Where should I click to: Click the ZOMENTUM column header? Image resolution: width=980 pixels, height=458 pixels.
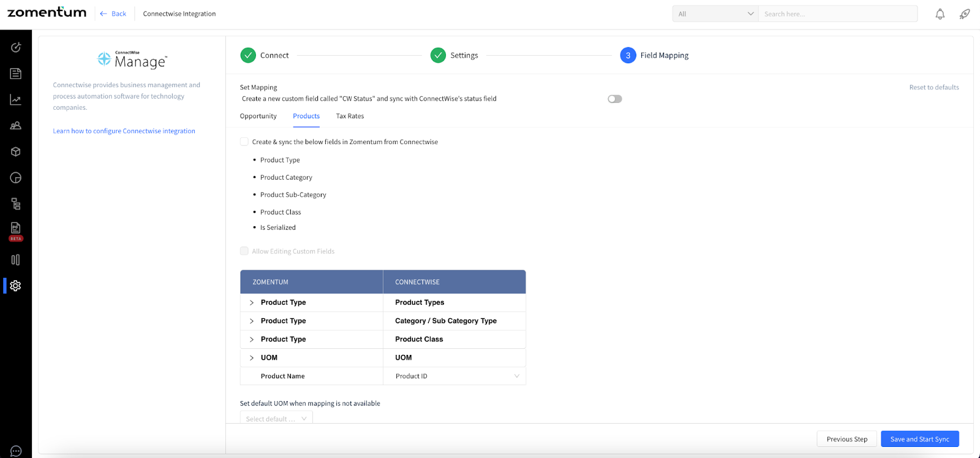click(x=312, y=282)
